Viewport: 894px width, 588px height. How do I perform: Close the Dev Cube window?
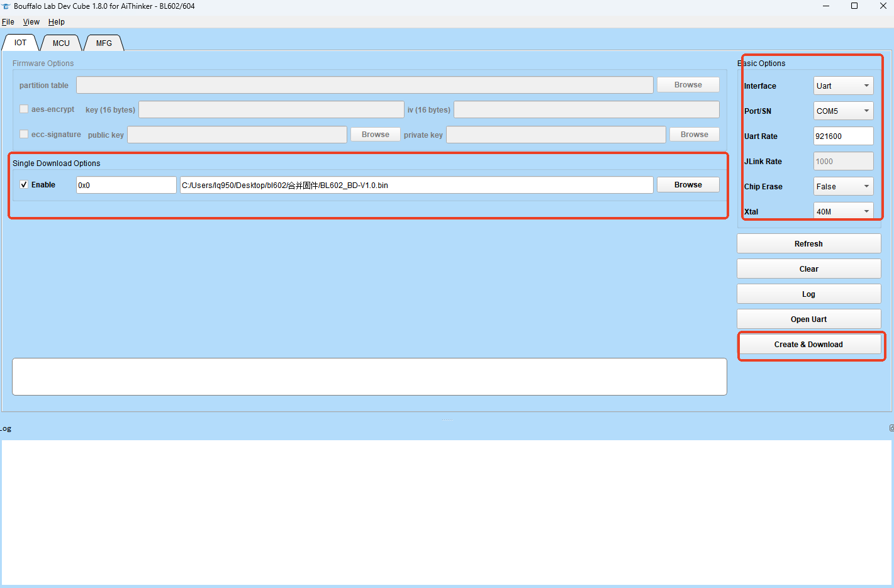pyautogui.click(x=883, y=6)
